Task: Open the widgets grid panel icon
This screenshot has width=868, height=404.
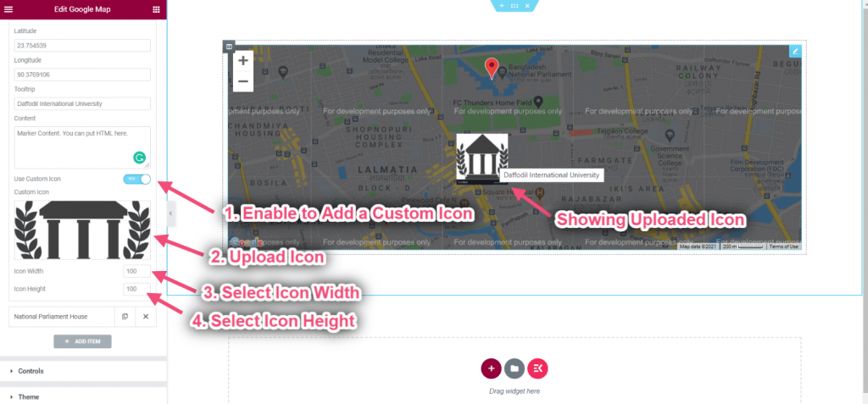Action: pyautogui.click(x=157, y=9)
